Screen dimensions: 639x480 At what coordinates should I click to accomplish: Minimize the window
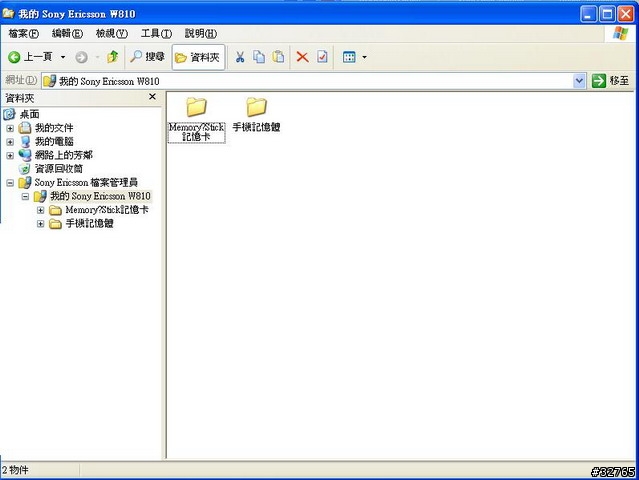pyautogui.click(x=588, y=14)
